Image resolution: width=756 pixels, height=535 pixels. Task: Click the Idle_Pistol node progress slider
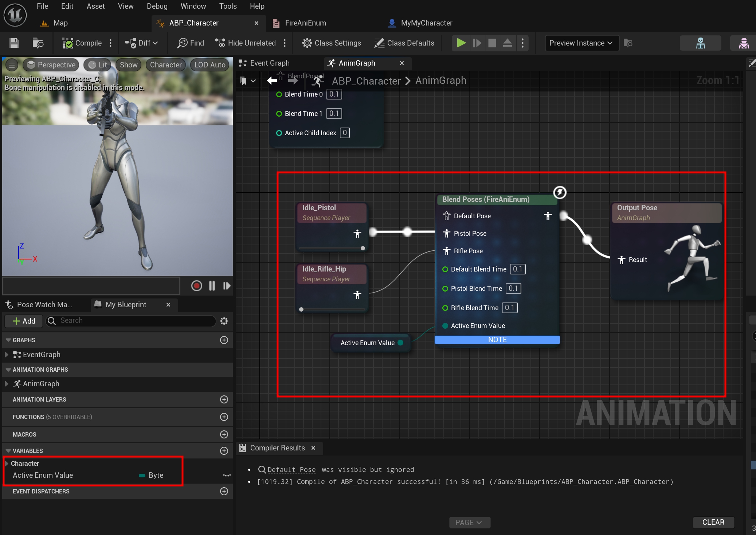coord(332,248)
